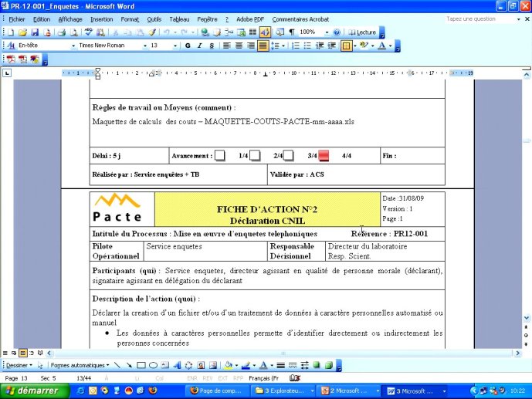Click the numbered list icon

[296, 46]
